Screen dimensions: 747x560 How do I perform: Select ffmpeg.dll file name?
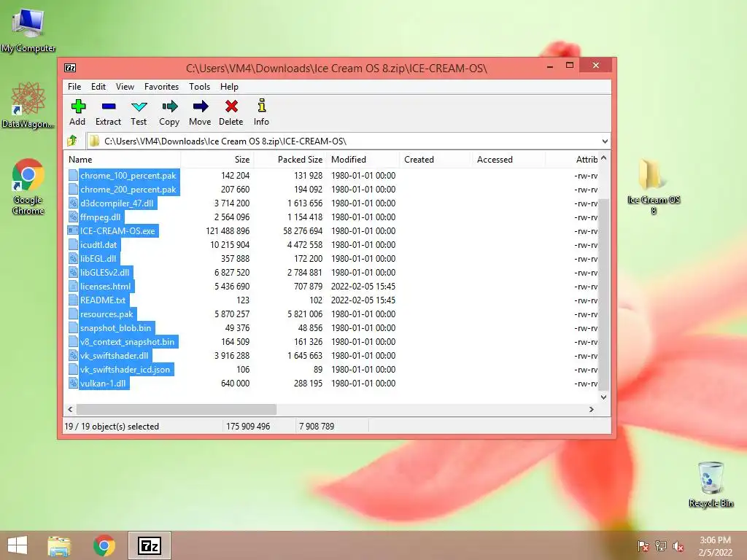(x=101, y=217)
